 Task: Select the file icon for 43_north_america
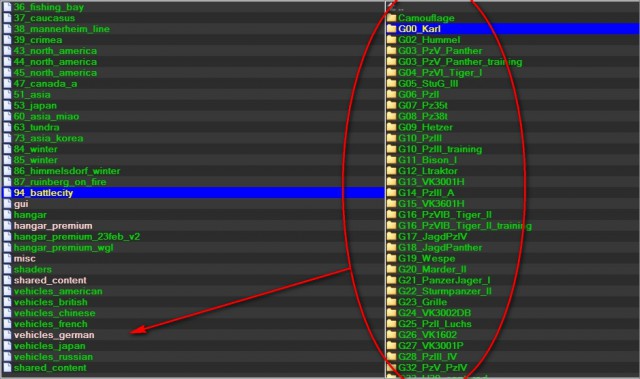click(7, 51)
